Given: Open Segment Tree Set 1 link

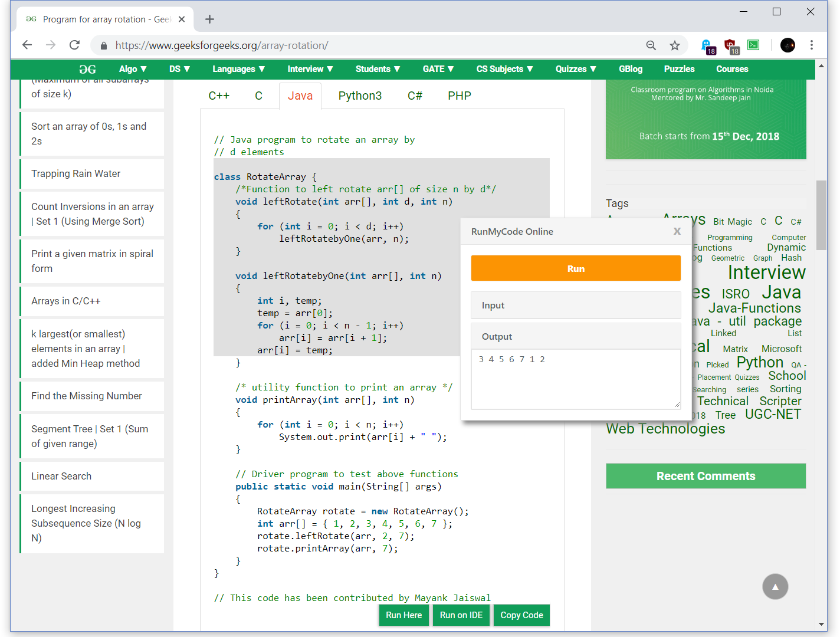Looking at the screenshot, I should 92,436.
